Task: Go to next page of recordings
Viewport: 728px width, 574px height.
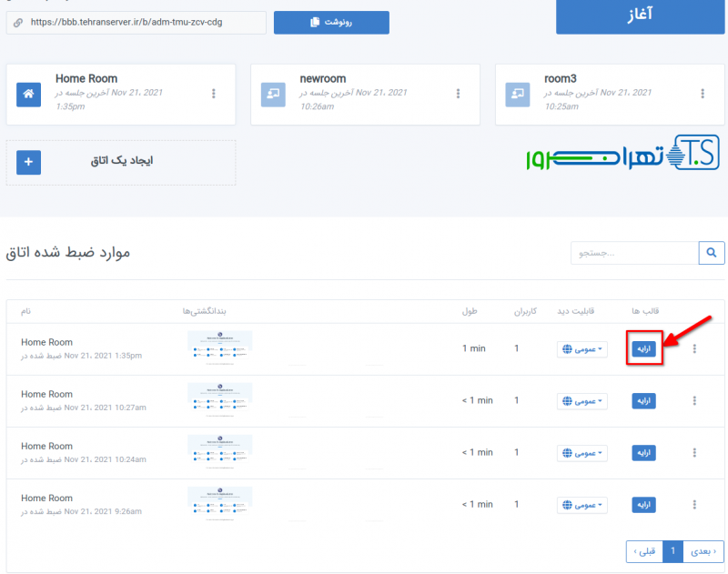Action: (703, 551)
